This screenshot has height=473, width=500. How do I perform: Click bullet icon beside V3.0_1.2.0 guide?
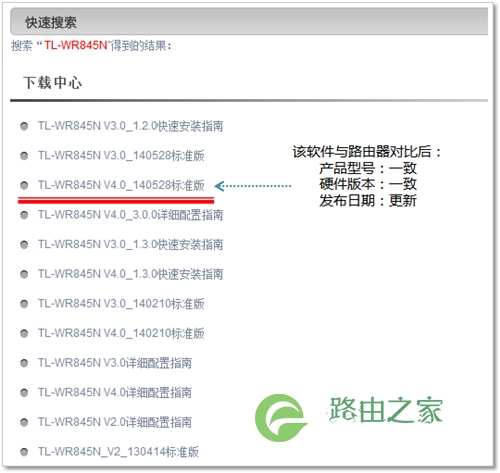point(24,126)
